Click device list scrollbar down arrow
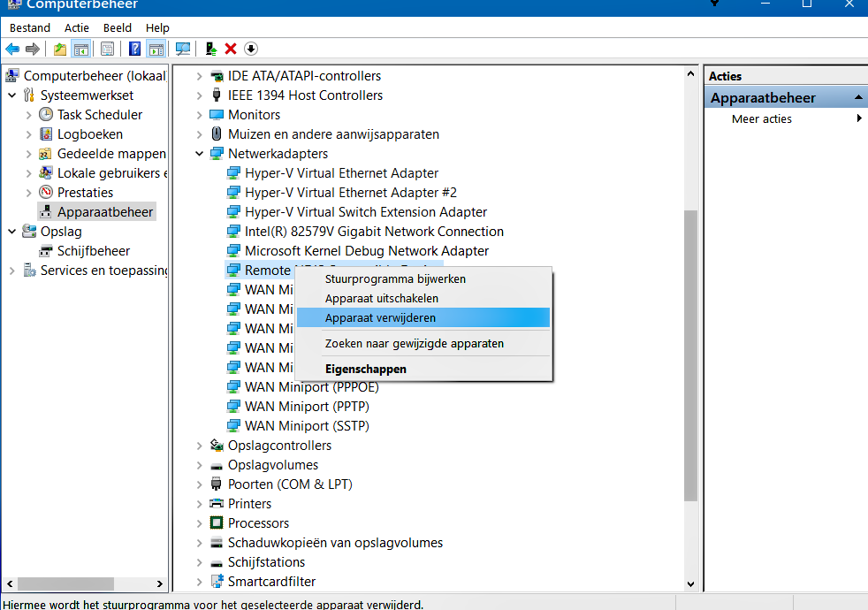 [x=690, y=583]
